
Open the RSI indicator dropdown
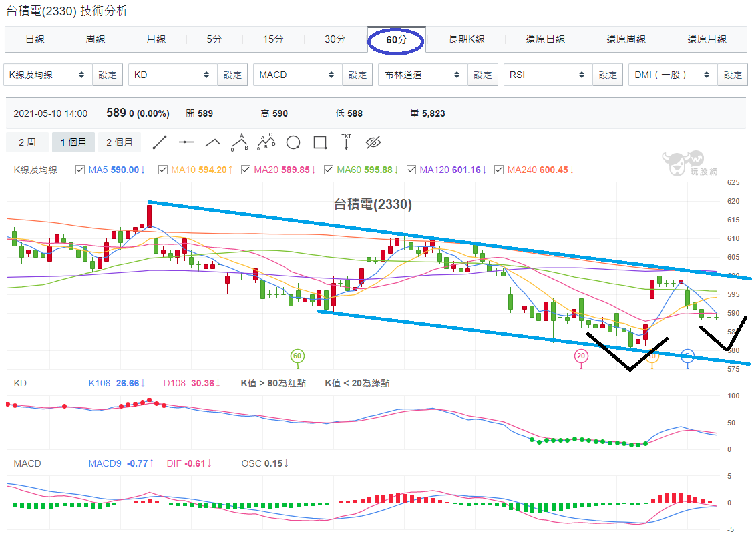[548, 75]
